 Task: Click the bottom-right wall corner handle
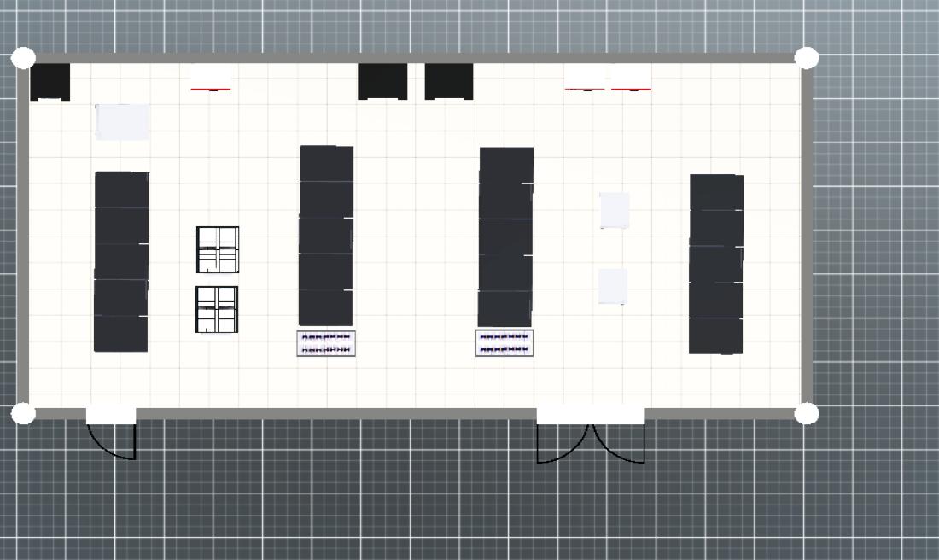806,414
